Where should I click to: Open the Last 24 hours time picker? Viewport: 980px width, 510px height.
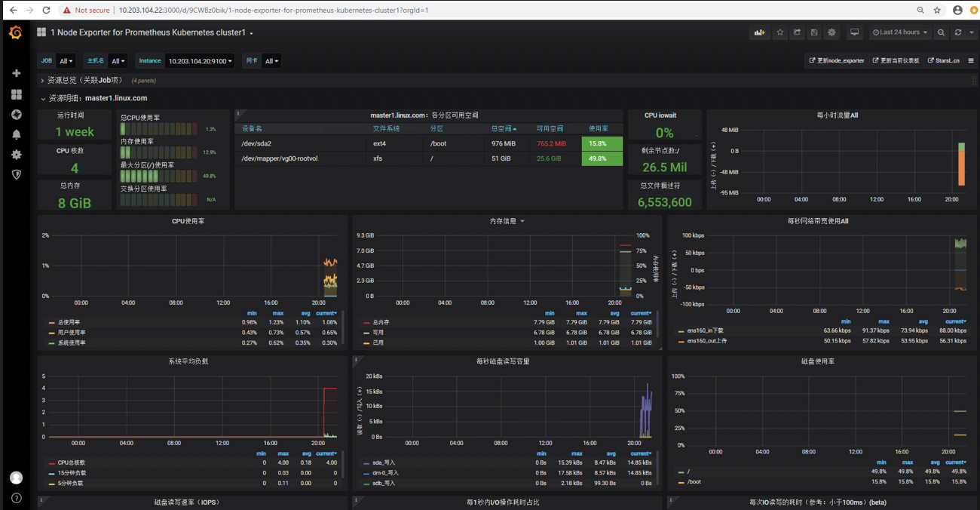tap(900, 32)
